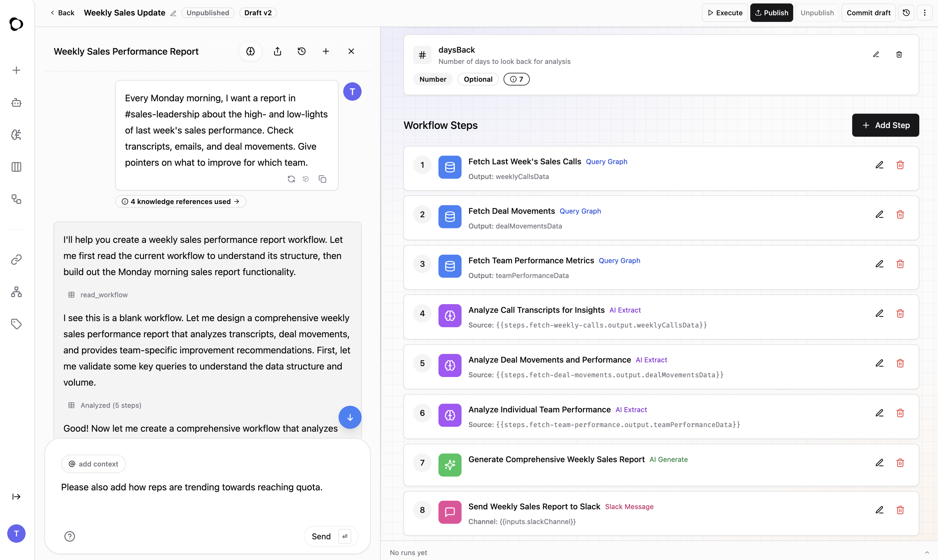
Task: Click the Commit draft button
Action: click(x=868, y=13)
